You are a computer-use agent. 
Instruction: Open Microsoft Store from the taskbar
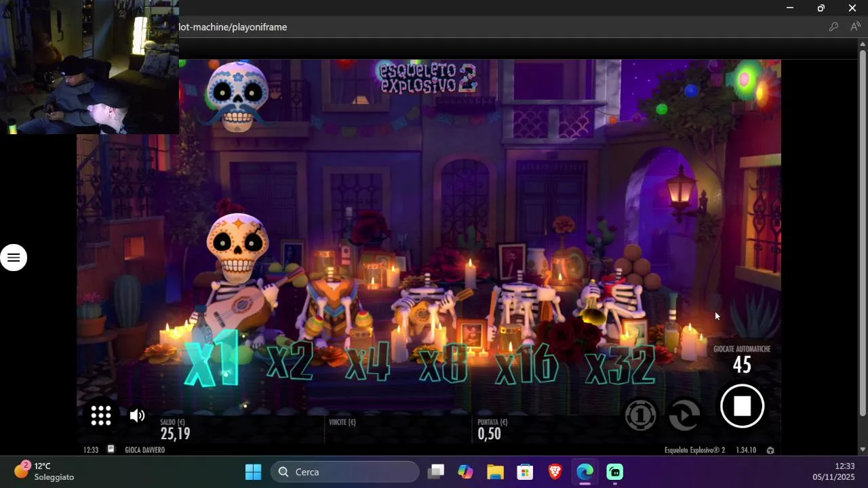click(x=525, y=472)
